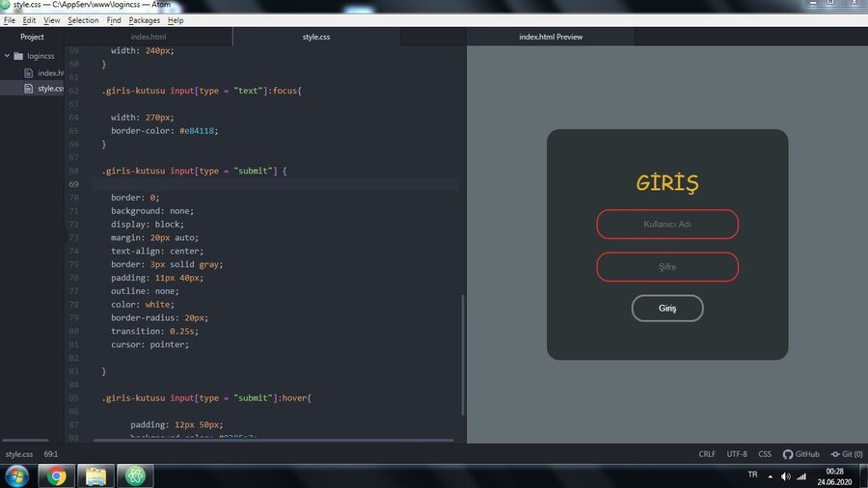868x488 pixels.
Task: Click the style.css file name in status bar
Action: (x=19, y=454)
